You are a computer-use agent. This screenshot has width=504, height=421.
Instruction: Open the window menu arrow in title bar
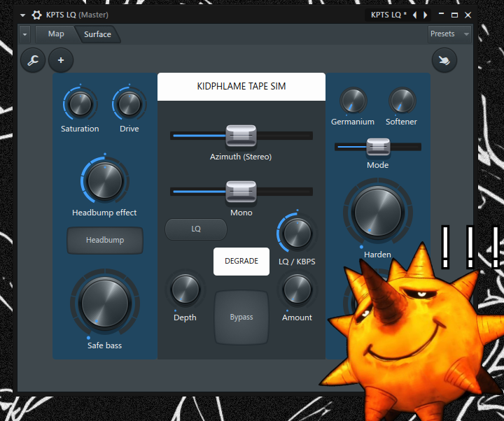pyautogui.click(x=22, y=15)
